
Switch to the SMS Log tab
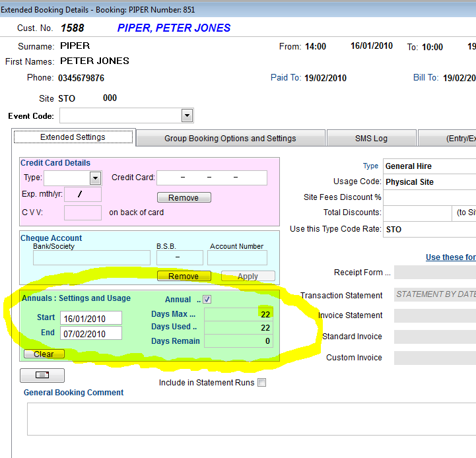point(371,139)
